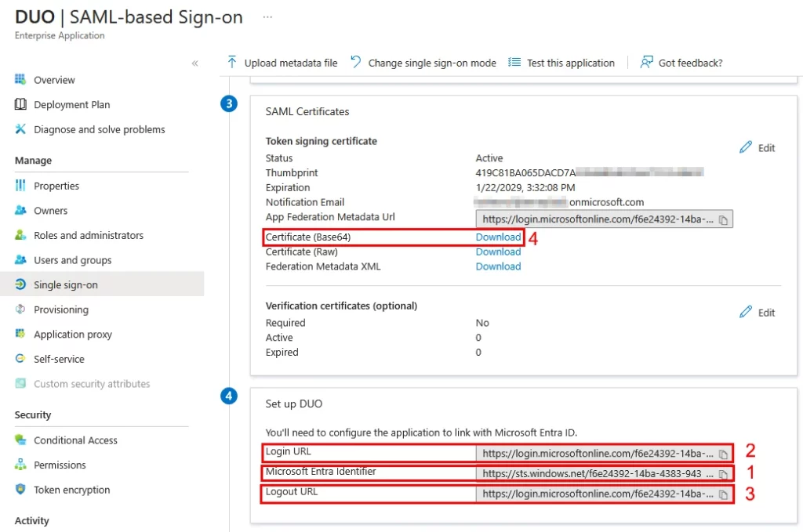Copy the Logout URL value
The image size is (803, 532).
(x=723, y=494)
